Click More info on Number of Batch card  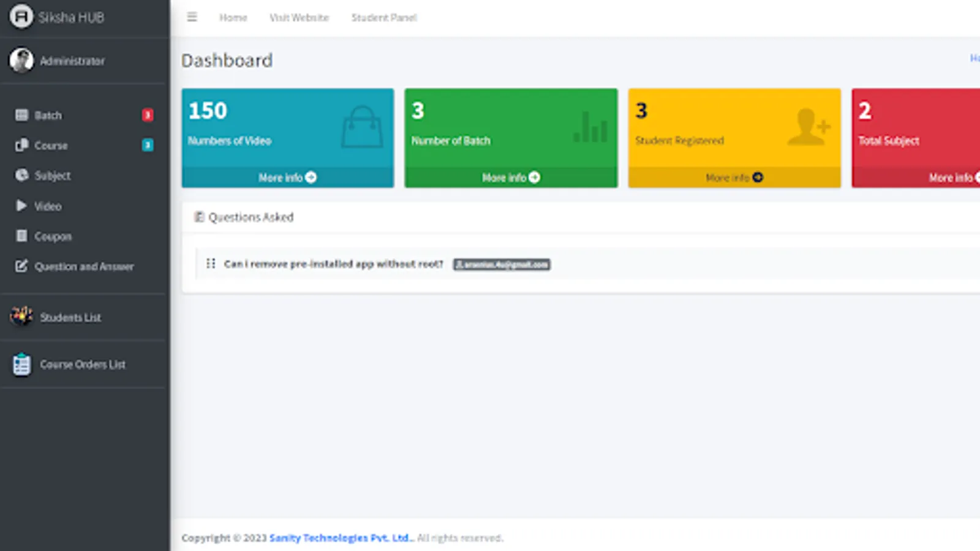[x=511, y=178]
